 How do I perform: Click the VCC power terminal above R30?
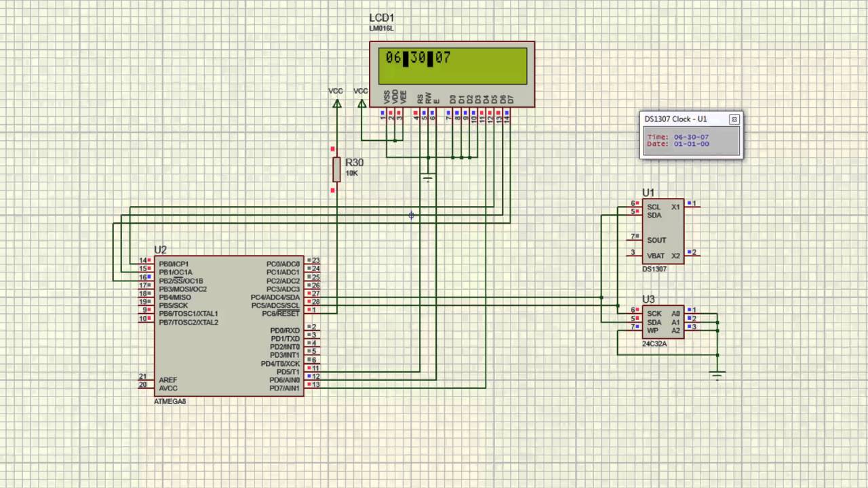(336, 103)
